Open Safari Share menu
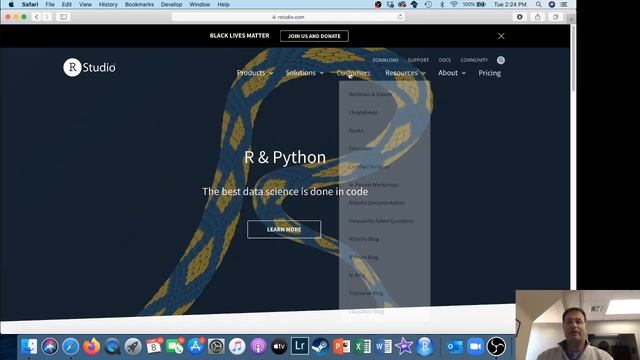 538,17
